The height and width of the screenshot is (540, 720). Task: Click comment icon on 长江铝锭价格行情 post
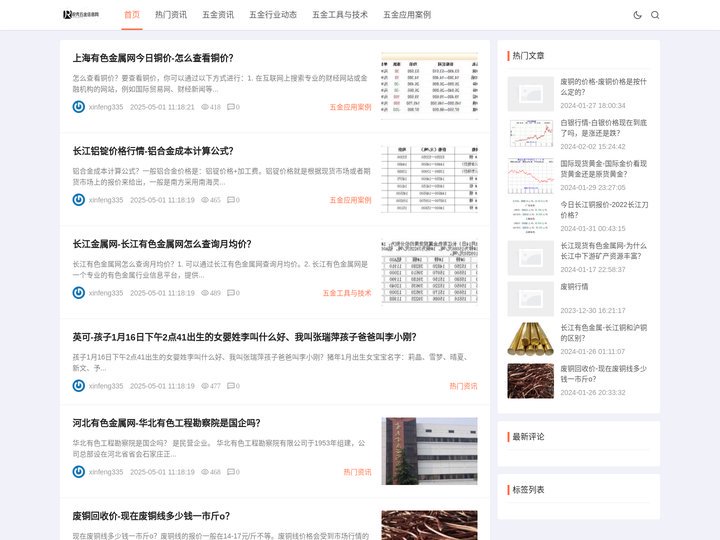point(231,200)
